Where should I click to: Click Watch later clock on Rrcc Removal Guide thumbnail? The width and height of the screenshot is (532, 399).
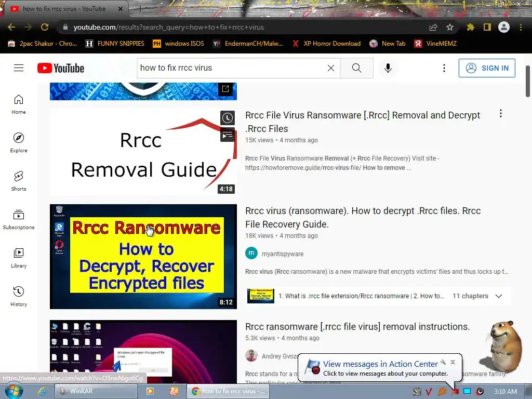[228, 118]
